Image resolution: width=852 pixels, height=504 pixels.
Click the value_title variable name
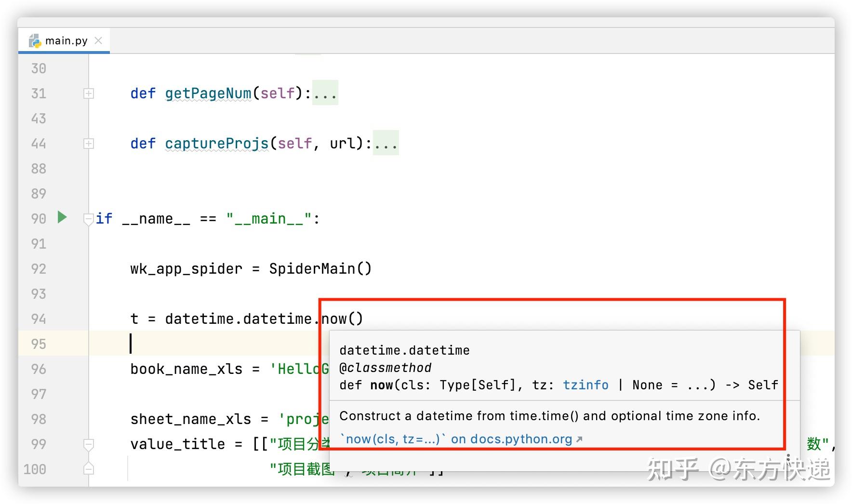click(x=178, y=444)
